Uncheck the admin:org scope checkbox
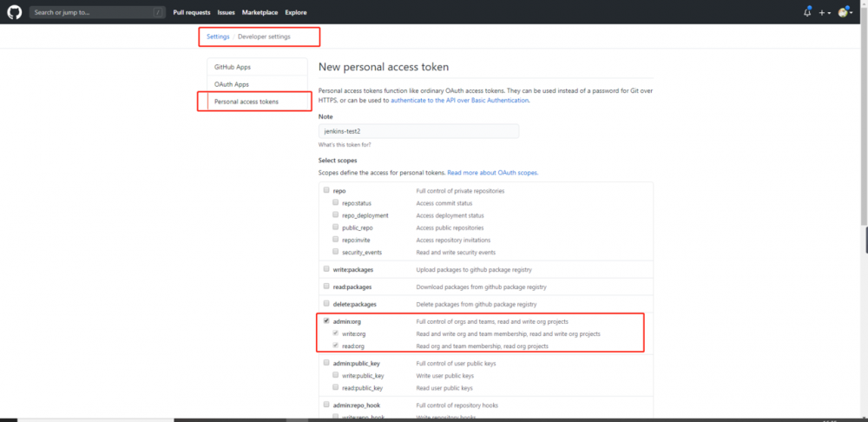The width and height of the screenshot is (868, 422). click(326, 321)
